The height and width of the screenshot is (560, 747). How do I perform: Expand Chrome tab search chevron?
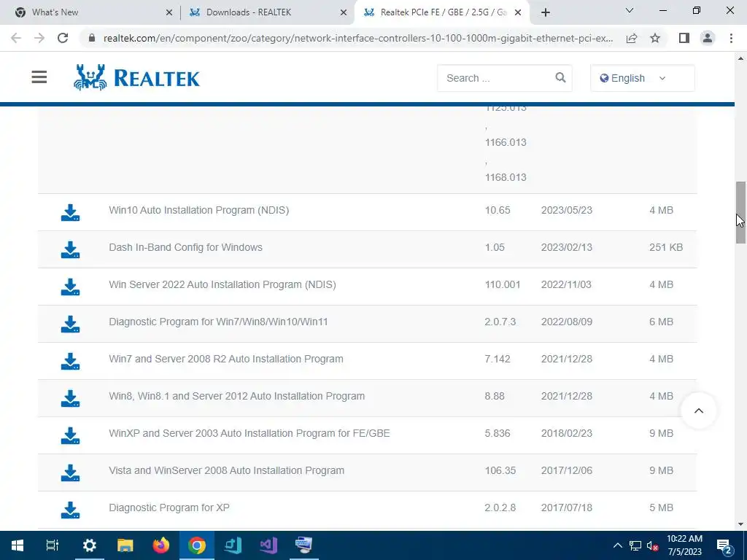[630, 10]
